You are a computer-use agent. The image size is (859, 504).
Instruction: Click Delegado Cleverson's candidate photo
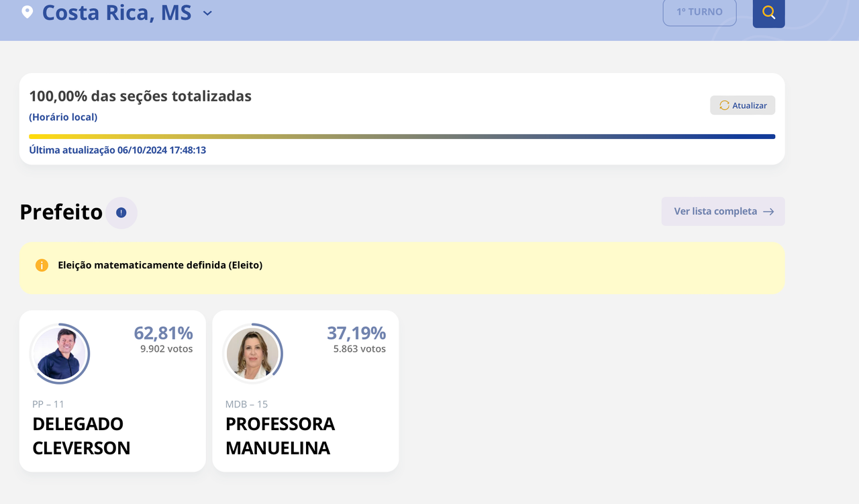(x=60, y=354)
